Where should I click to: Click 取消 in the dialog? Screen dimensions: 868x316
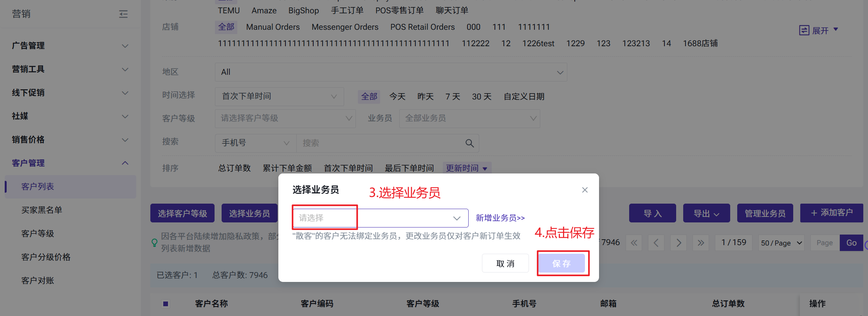[505, 264]
